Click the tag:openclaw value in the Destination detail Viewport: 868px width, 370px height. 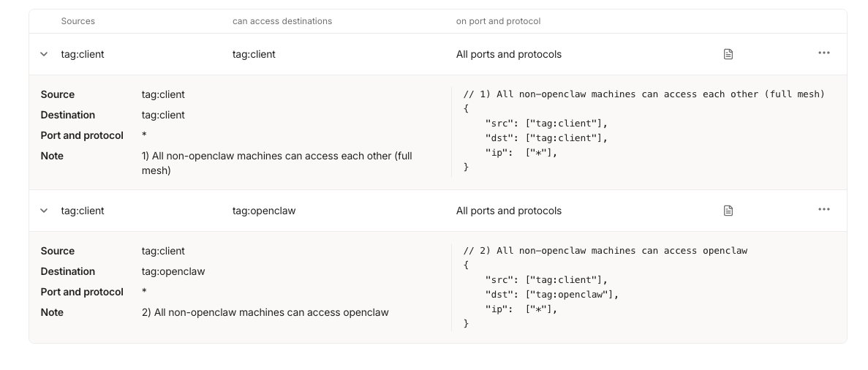pos(173,271)
